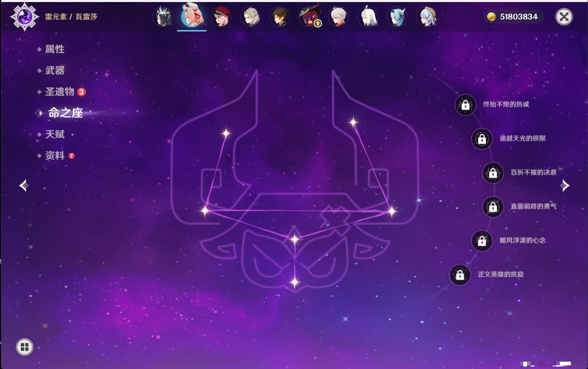588x369 pixels.
Task: Click the 雷元素 / 瓦雷莎 title text
Action: tap(71, 17)
